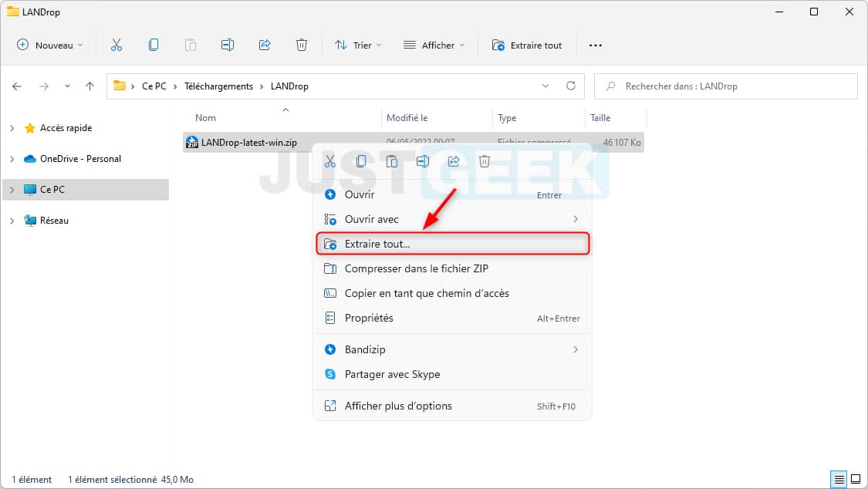This screenshot has width=868, height=489.
Task: Click the Copy icon in the toolbar
Action: 154,46
